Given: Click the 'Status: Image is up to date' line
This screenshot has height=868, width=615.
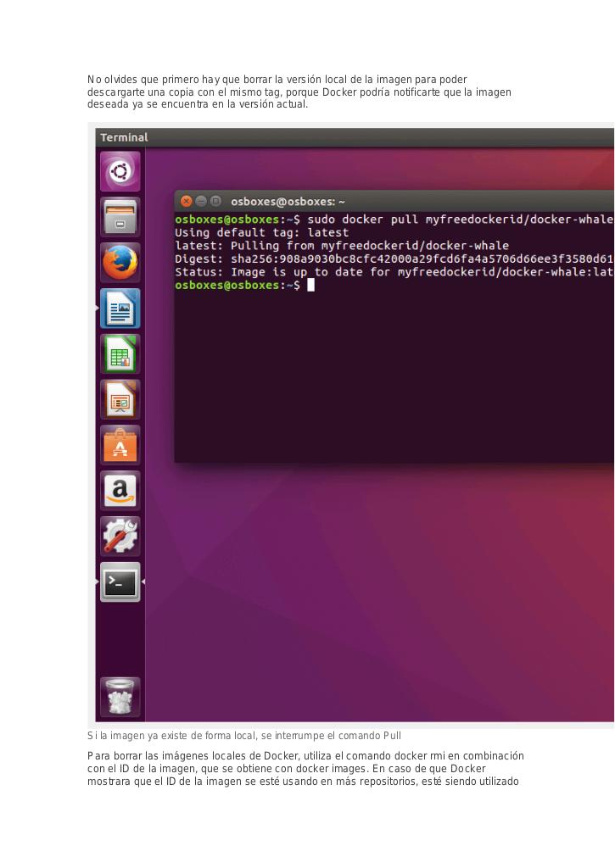Looking at the screenshot, I should (x=394, y=272).
